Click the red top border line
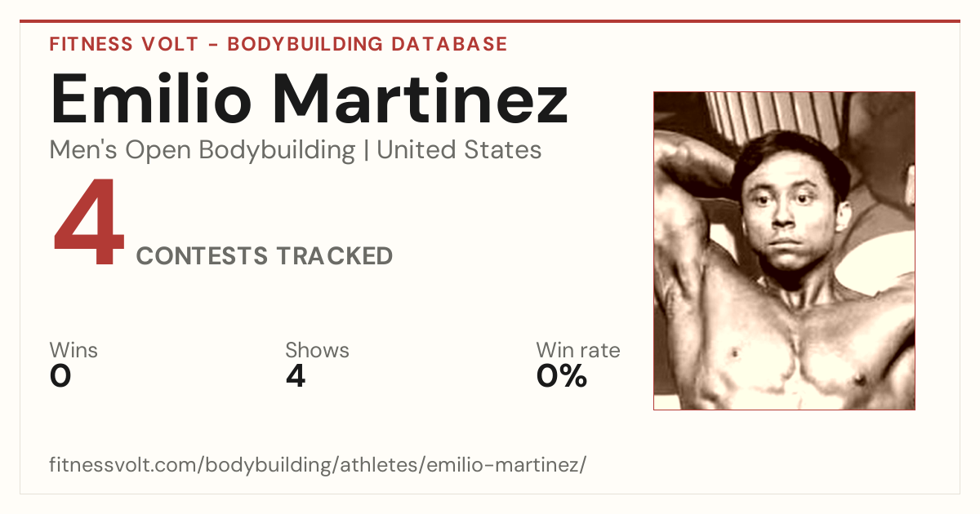The width and height of the screenshot is (980, 514). [x=490, y=21]
